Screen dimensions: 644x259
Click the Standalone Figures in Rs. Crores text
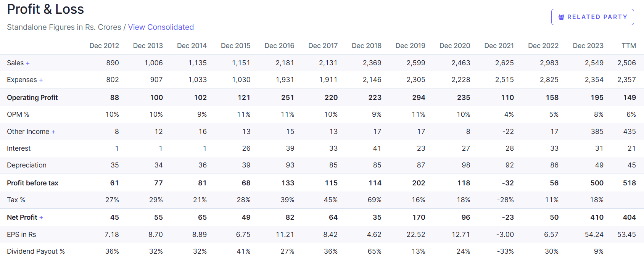[x=64, y=27]
